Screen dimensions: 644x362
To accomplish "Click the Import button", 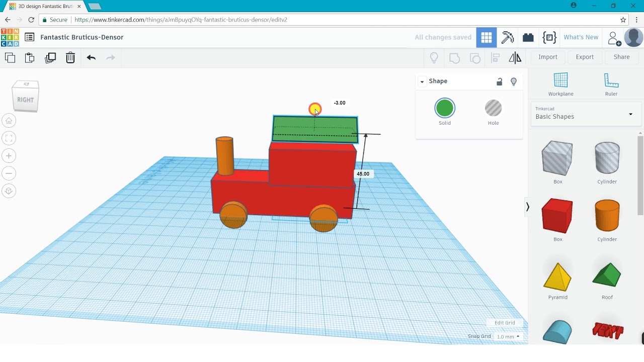I will (x=548, y=57).
